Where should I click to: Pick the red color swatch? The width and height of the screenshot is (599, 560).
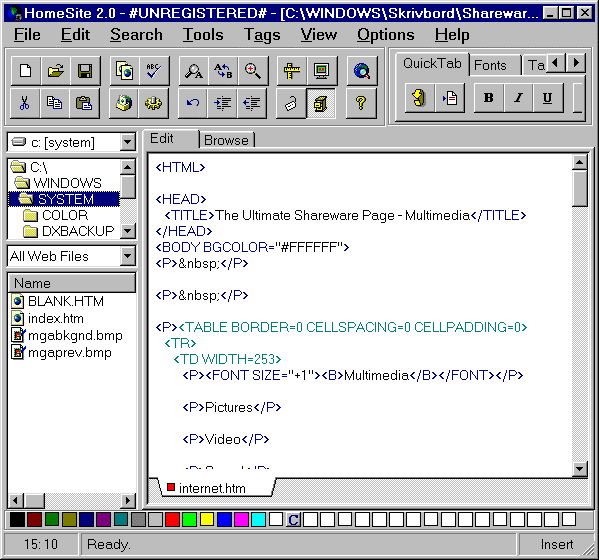pyautogui.click(x=172, y=520)
